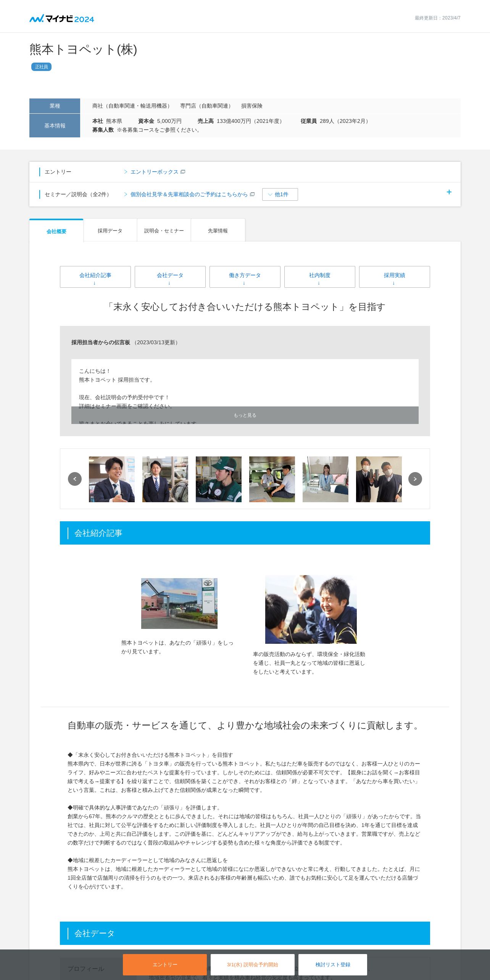The width and height of the screenshot is (490, 980).
Task: Click the laughing staff planting photo
Action: point(311,609)
